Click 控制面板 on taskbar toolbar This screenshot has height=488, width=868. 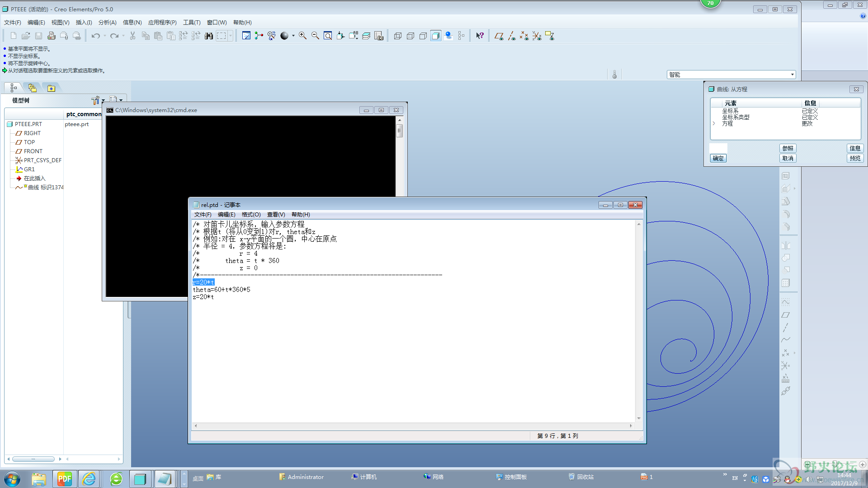click(x=512, y=477)
